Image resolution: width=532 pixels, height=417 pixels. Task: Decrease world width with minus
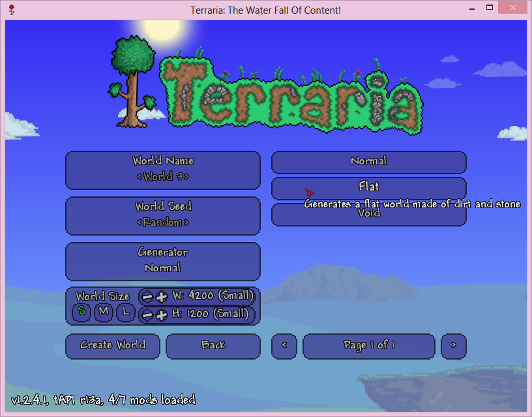[x=147, y=297]
